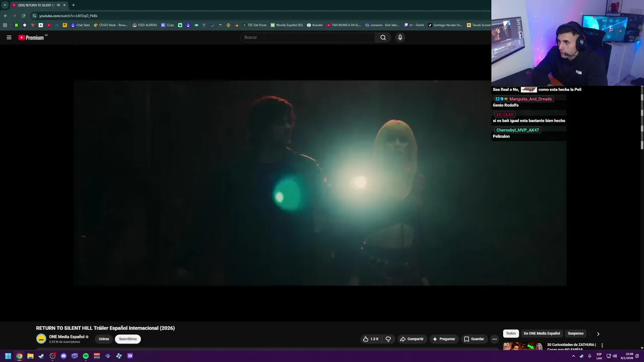Show more filter chips with arrow
The height and width of the screenshot is (362, 644).
tap(598, 334)
